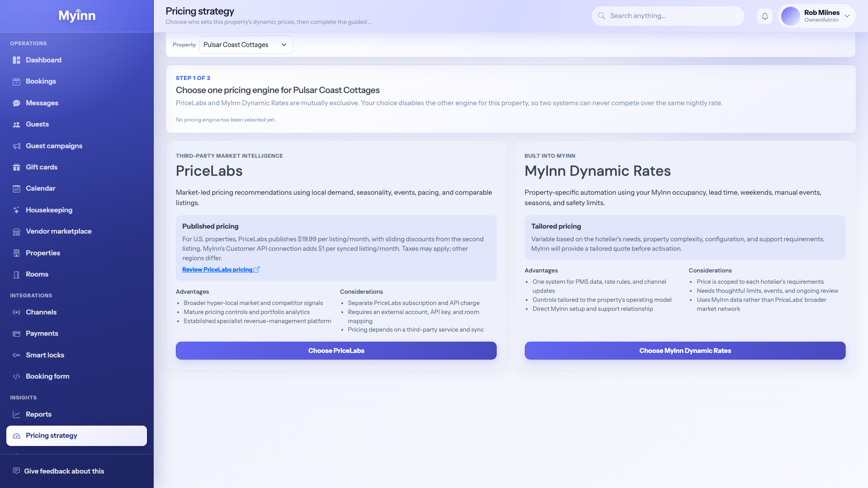Viewport: 868px width, 488px height.
Task: Click Rob Milnes profile avatar
Action: tap(790, 16)
